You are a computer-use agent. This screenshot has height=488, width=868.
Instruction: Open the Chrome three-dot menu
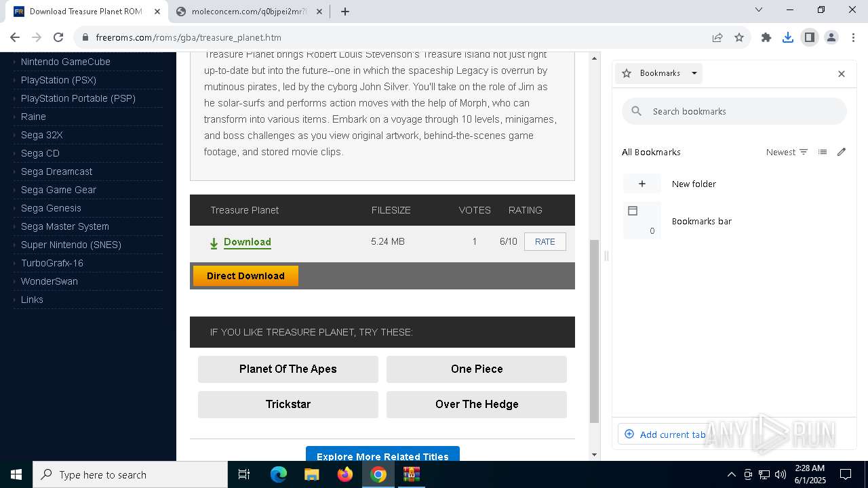[x=853, y=37]
